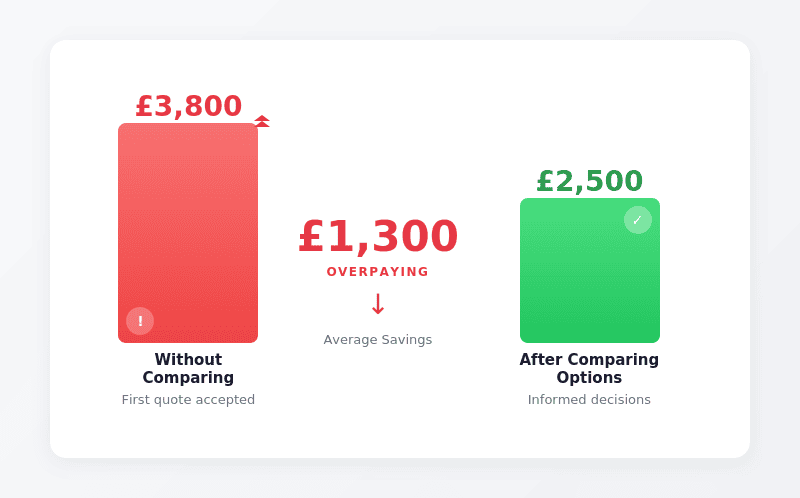The width and height of the screenshot is (800, 498).
Task: Click the red double up-arrow icon
Action: pyautogui.click(x=262, y=121)
